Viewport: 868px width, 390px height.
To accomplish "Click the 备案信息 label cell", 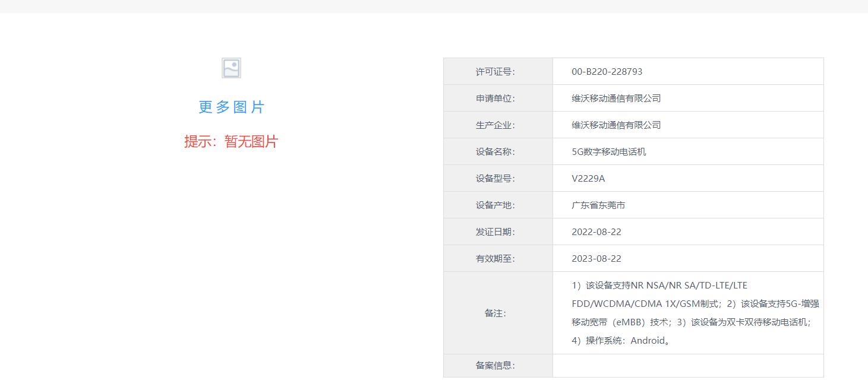I will point(498,366).
